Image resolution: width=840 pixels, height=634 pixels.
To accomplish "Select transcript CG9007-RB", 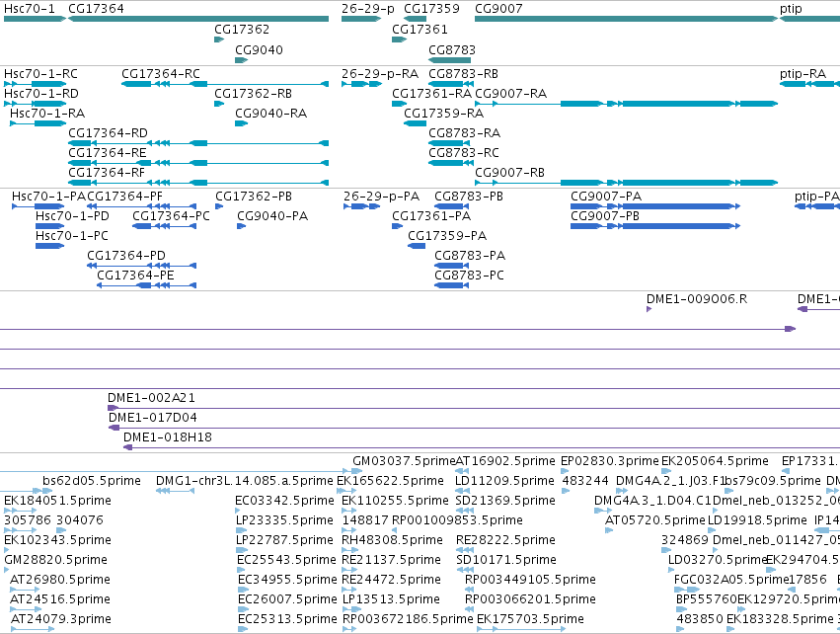I will [x=626, y=183].
